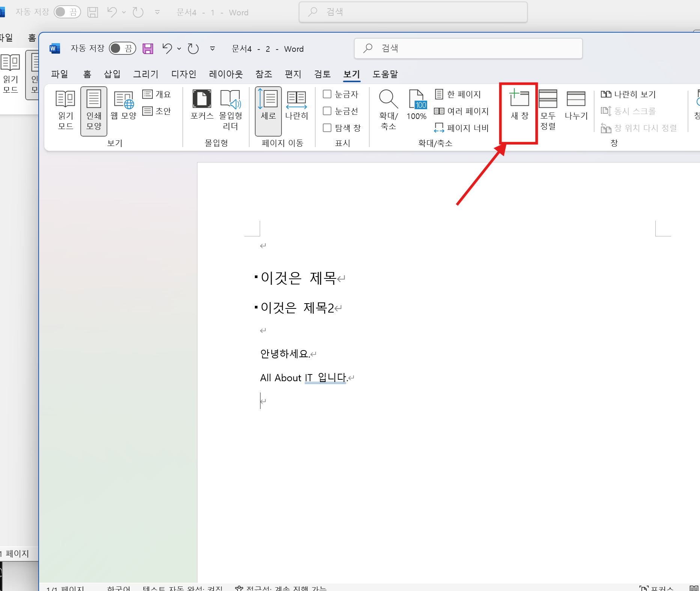
Task: Click the page count in status bar
Action: (65, 588)
